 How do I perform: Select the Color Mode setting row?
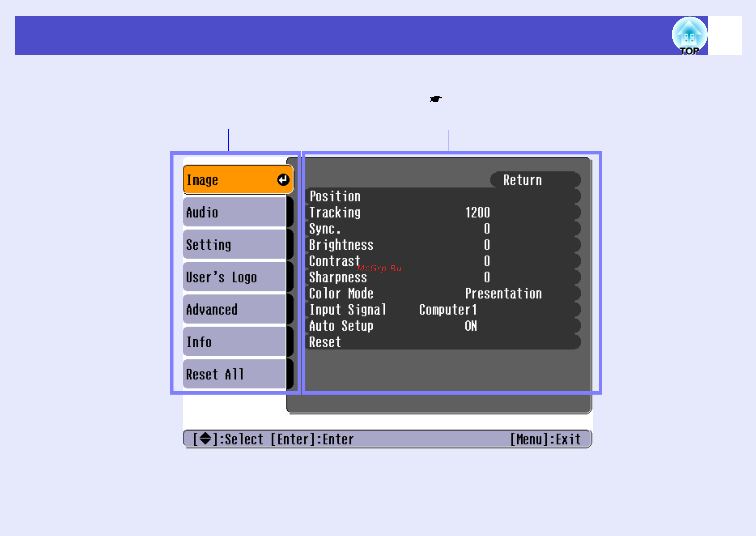443,293
